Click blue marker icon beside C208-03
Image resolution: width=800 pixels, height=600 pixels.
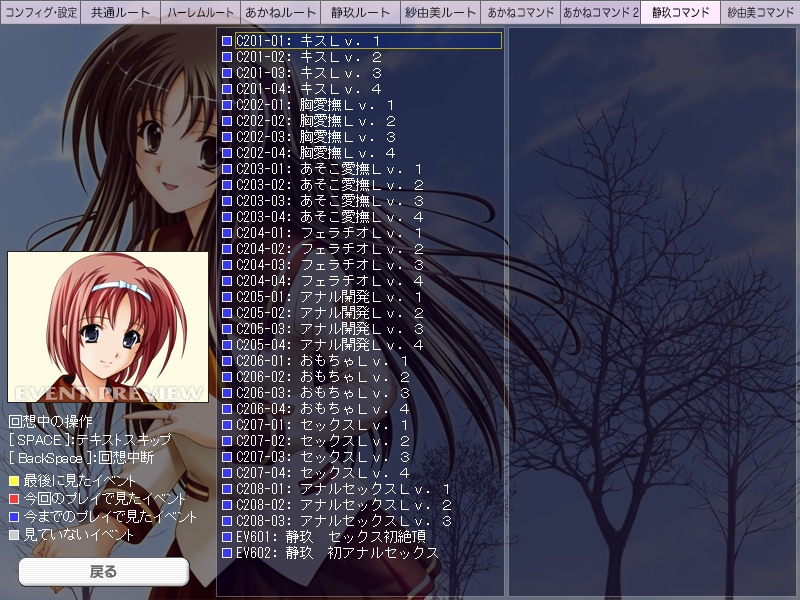tap(227, 521)
